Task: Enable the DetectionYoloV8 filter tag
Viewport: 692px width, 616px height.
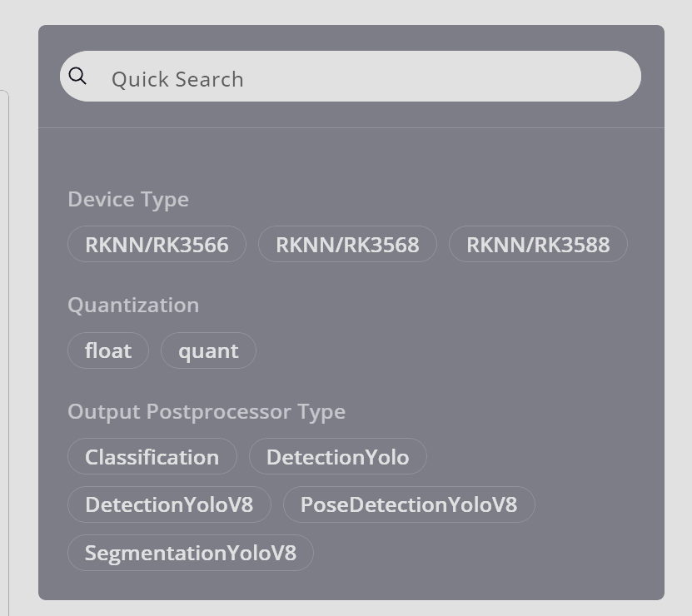Action: [169, 504]
